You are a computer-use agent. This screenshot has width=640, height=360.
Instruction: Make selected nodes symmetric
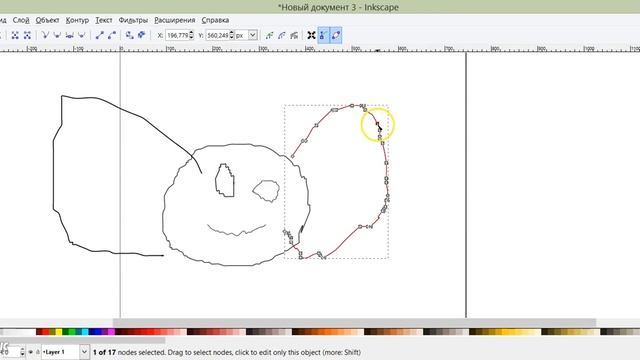(69, 36)
